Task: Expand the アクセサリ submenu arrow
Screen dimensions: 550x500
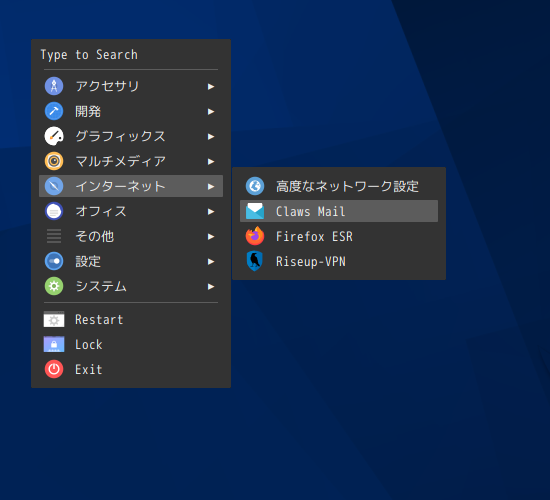Action: (x=211, y=86)
